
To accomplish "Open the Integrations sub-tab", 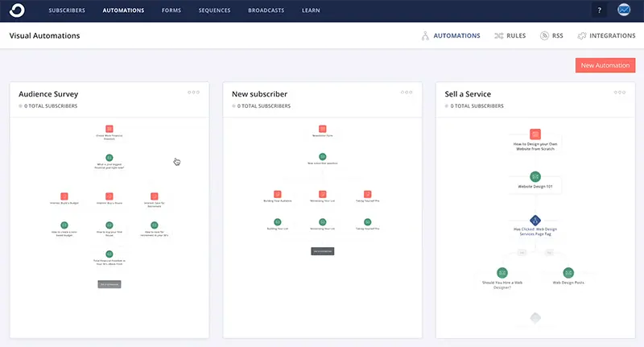I will point(606,35).
